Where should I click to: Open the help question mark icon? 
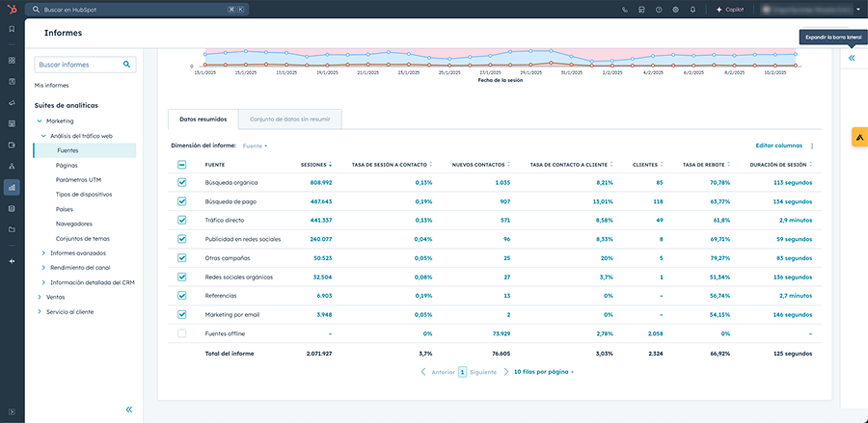tap(659, 10)
